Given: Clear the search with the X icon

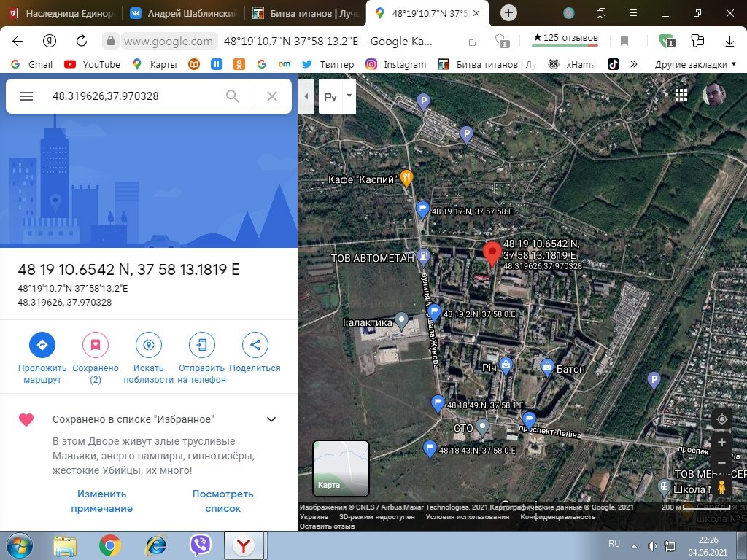Looking at the screenshot, I should point(272,96).
